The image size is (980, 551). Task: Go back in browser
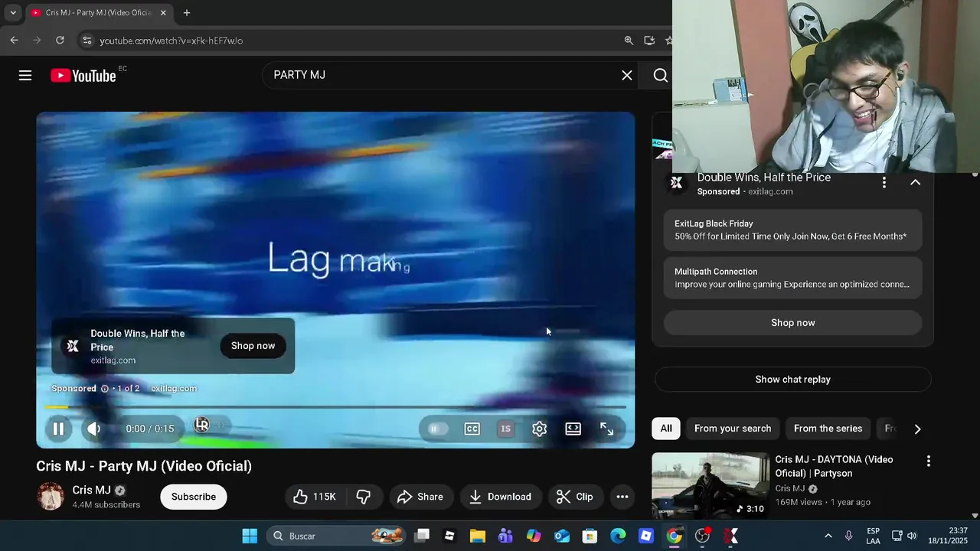14,41
